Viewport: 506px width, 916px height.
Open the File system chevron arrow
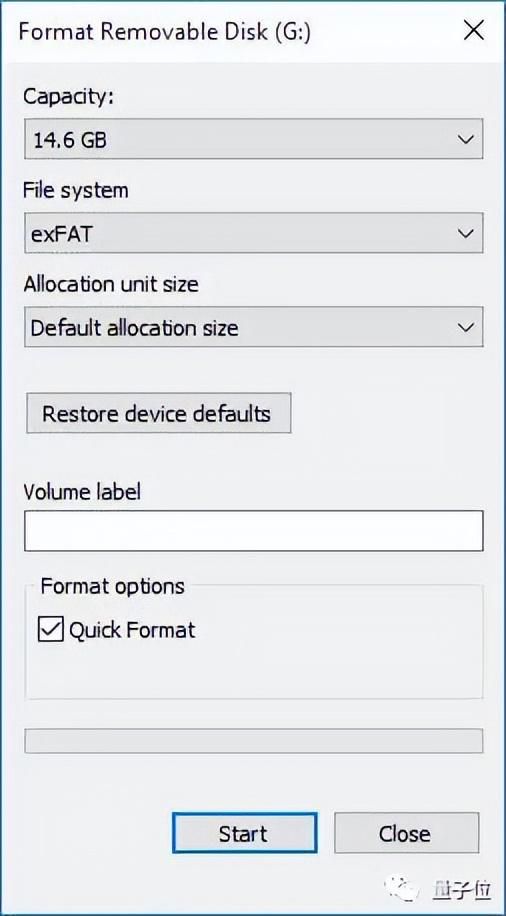point(465,234)
